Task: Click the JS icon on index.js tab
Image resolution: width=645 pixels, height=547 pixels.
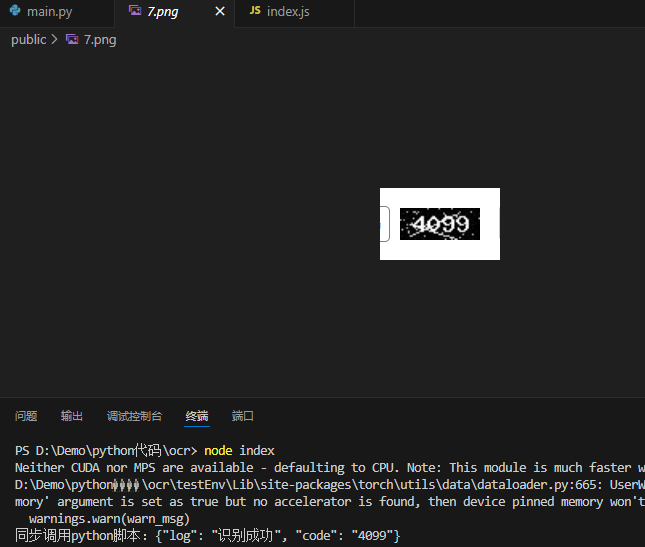Action: pos(255,10)
